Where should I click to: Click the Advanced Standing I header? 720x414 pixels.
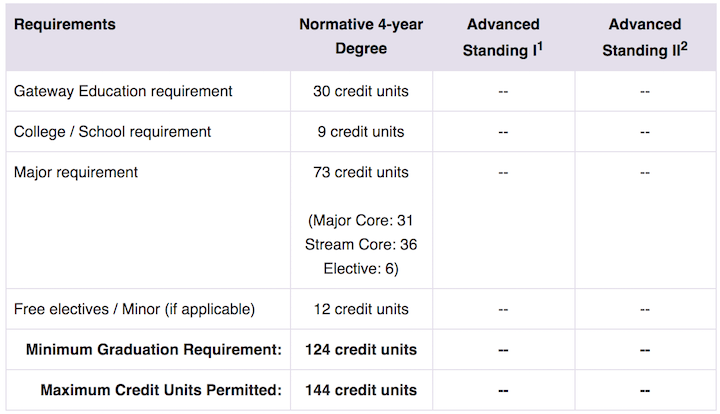pyautogui.click(x=502, y=37)
